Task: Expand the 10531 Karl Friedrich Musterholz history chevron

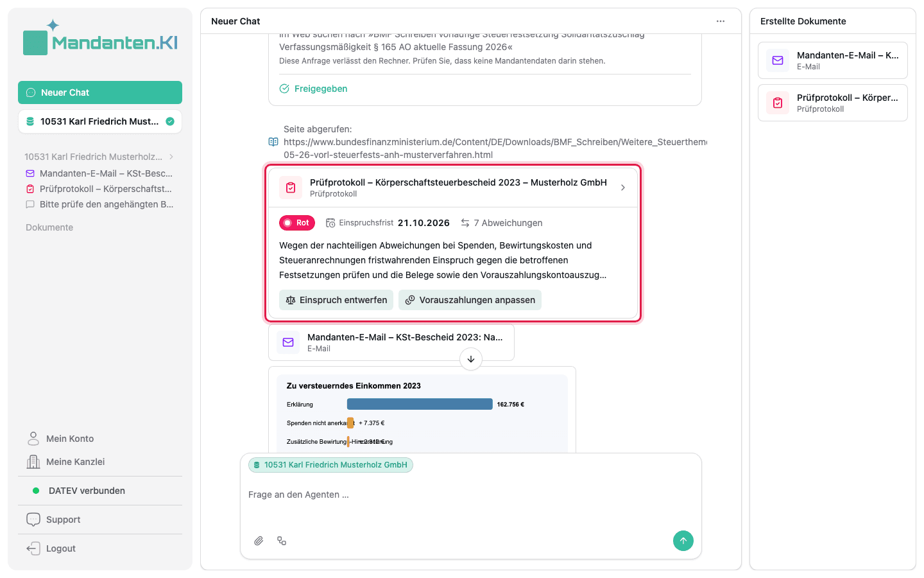Action: 171,157
